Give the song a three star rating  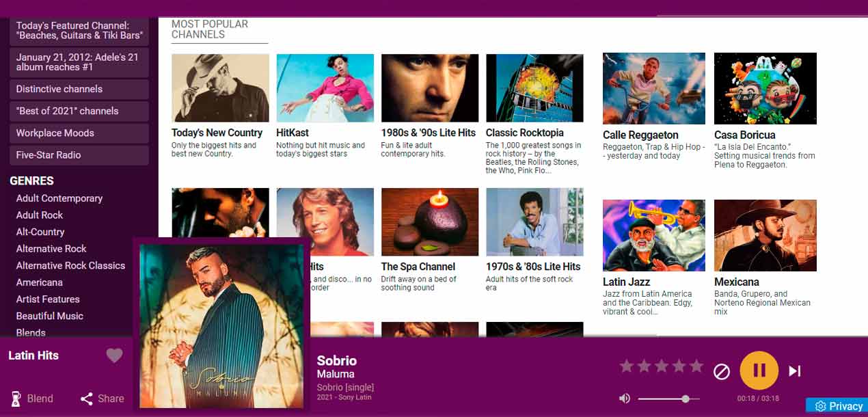[662, 366]
